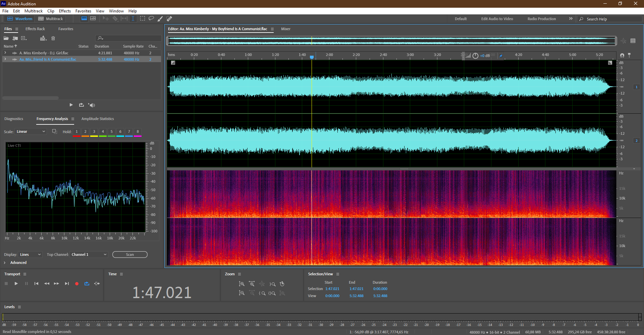Image resolution: width=644 pixels, height=335 pixels.
Task: Open the Top Channel dropdown
Action: [x=89, y=255]
